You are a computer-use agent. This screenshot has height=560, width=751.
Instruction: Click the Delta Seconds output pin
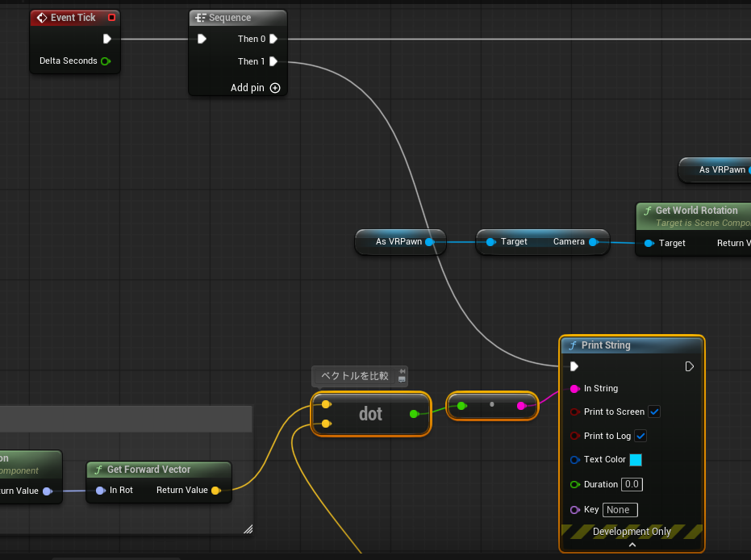click(x=106, y=61)
